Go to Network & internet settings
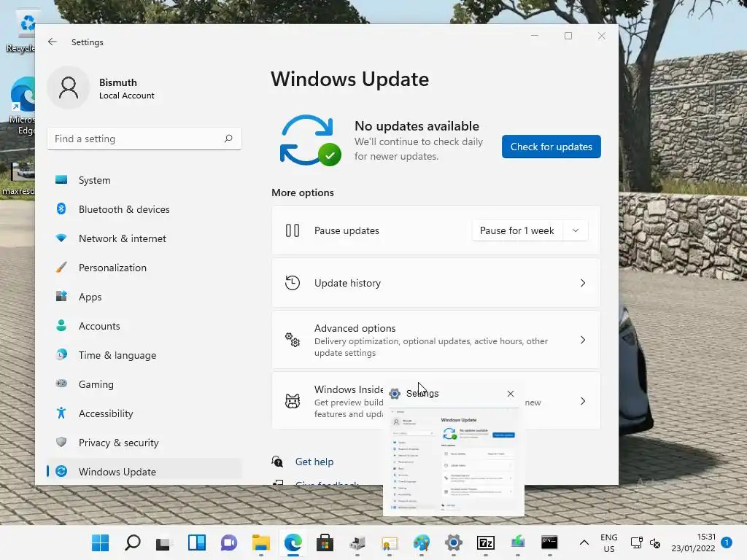 coord(144,238)
